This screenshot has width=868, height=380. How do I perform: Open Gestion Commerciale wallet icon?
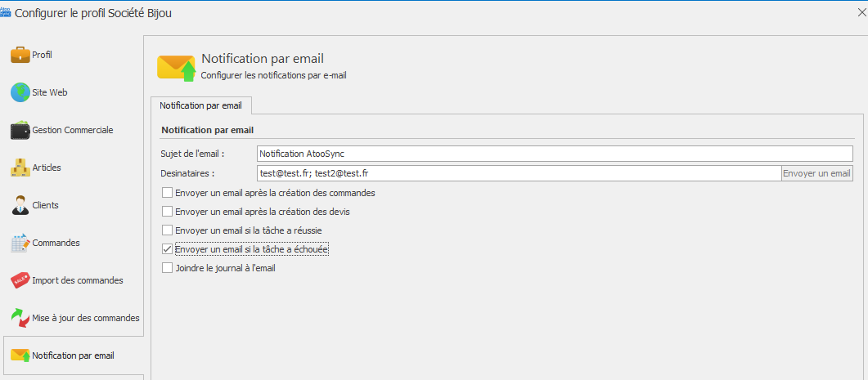(20, 131)
